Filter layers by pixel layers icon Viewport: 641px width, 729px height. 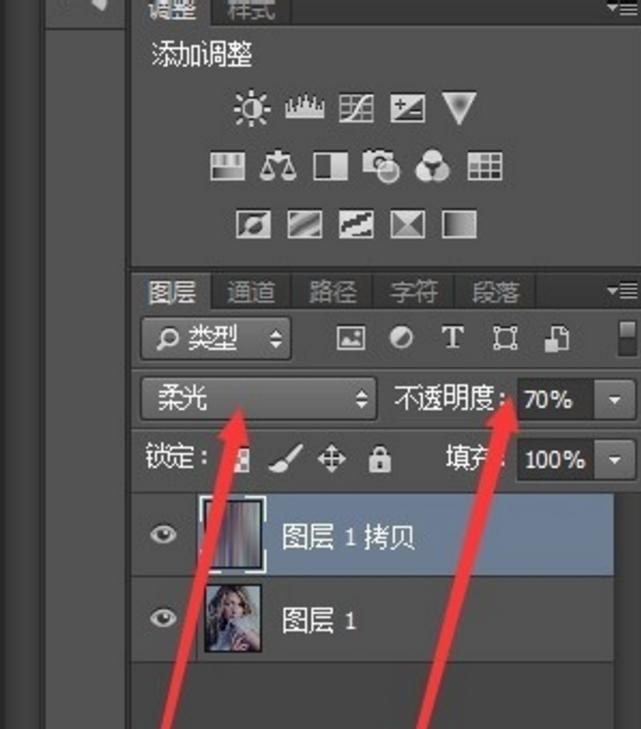pos(351,338)
